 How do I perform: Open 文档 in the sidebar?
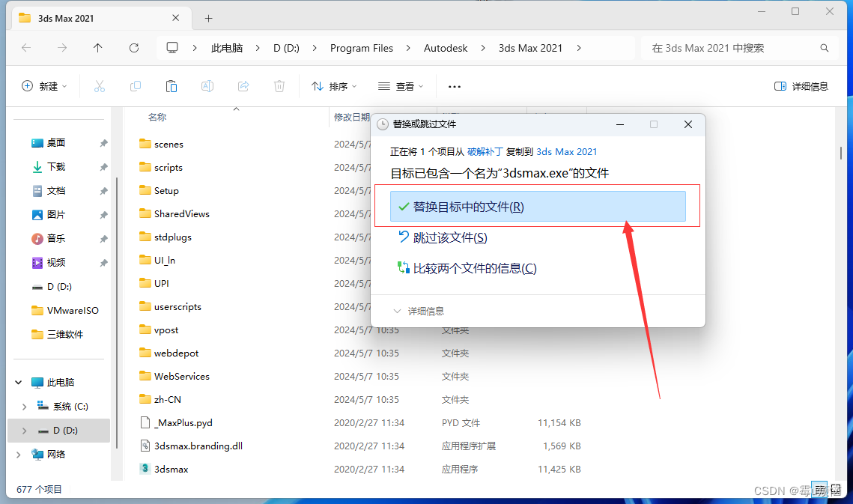(x=56, y=190)
